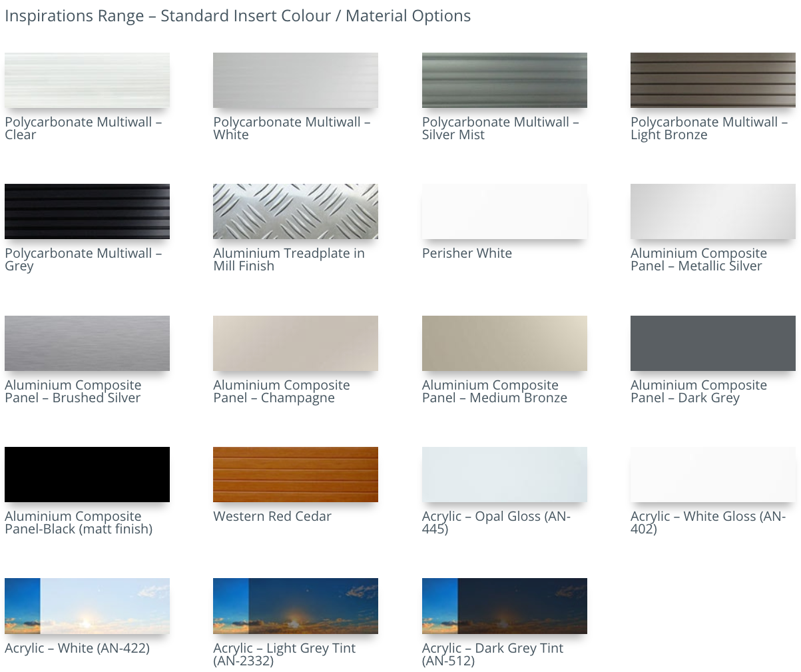The height and width of the screenshot is (672, 801).
Task: Click the 'Acrylic – Light Grey Tint (AN-2332)' caption
Action: pyautogui.click(x=284, y=654)
